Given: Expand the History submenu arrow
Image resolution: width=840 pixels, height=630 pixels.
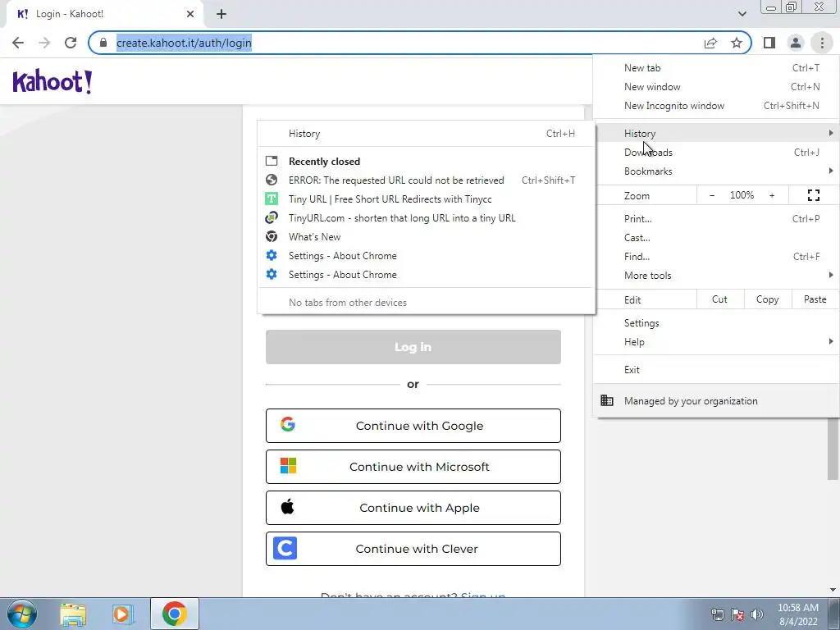Looking at the screenshot, I should click(830, 133).
